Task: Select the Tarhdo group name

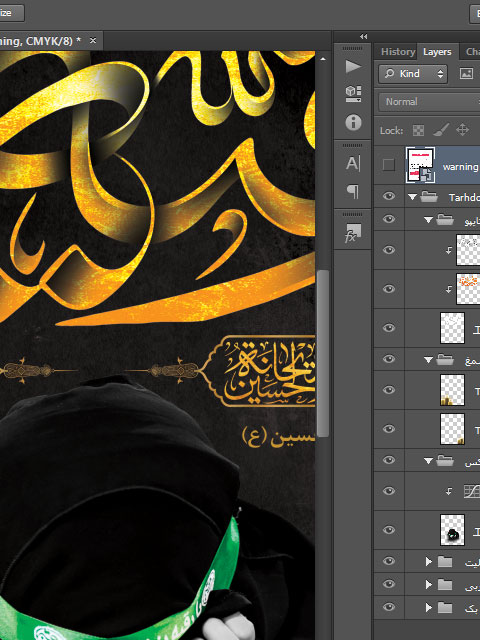Action: 464,198
